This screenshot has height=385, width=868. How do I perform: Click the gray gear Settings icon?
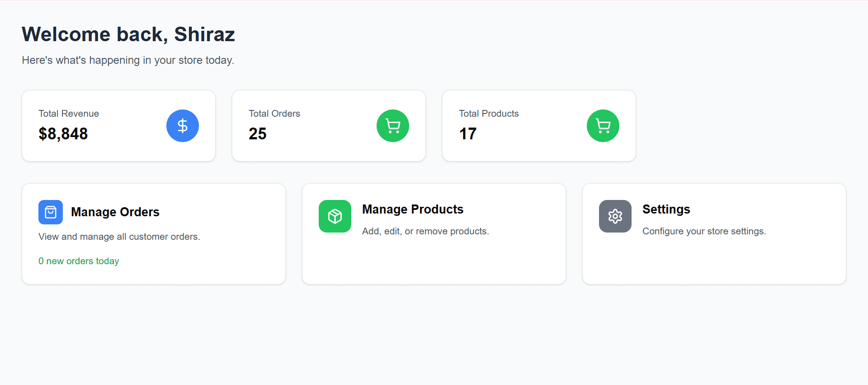(615, 216)
